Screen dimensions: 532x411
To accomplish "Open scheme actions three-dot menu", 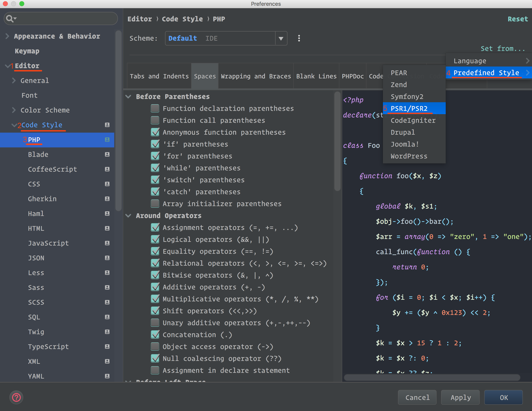I will (x=299, y=38).
